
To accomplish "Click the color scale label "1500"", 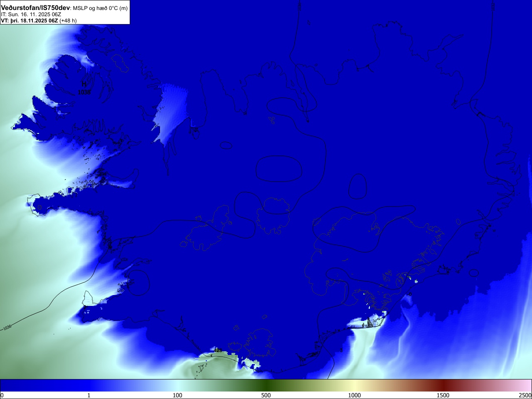I will coord(443,395).
